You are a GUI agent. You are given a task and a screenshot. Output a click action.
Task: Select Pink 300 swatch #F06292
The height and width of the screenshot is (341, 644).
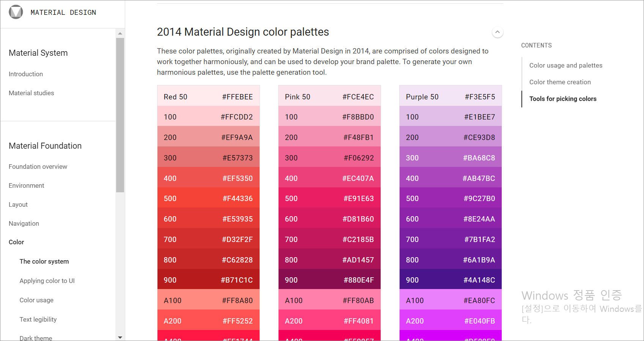point(329,157)
